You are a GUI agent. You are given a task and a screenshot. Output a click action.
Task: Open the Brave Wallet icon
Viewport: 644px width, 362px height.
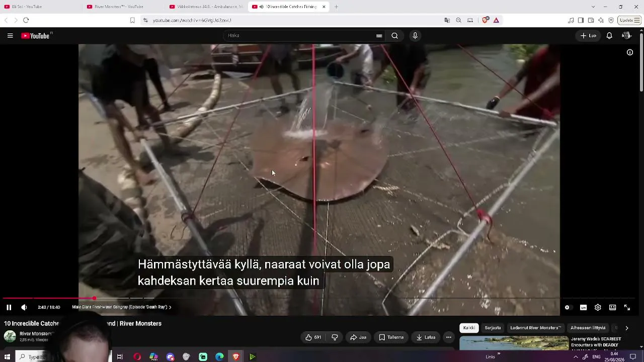pos(591,20)
